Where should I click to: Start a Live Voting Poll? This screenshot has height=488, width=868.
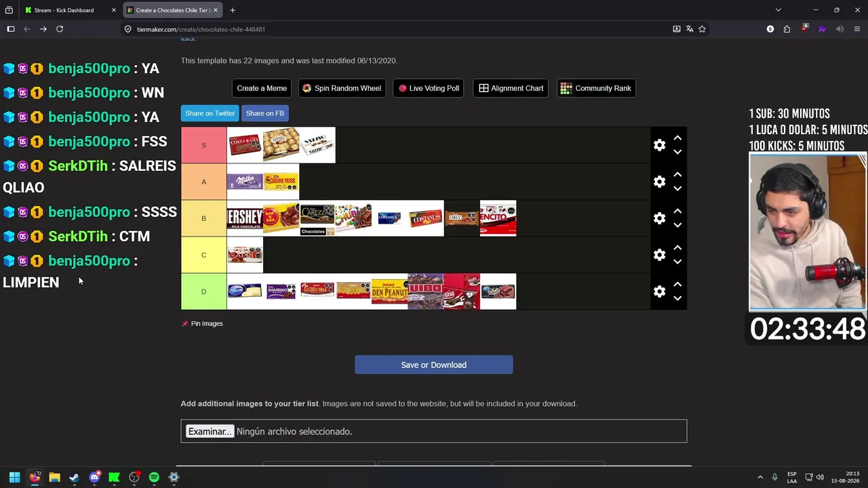pyautogui.click(x=429, y=88)
